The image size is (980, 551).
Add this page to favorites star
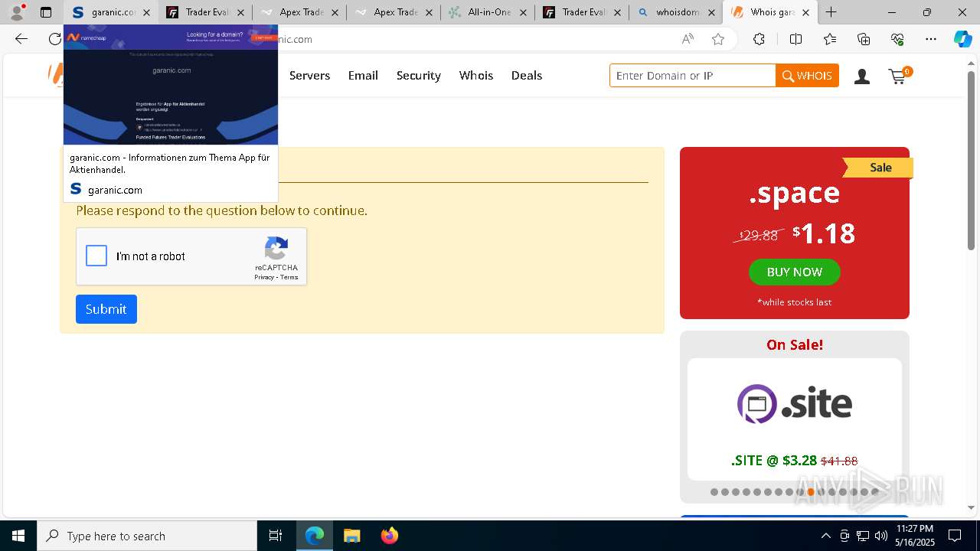pos(717,39)
